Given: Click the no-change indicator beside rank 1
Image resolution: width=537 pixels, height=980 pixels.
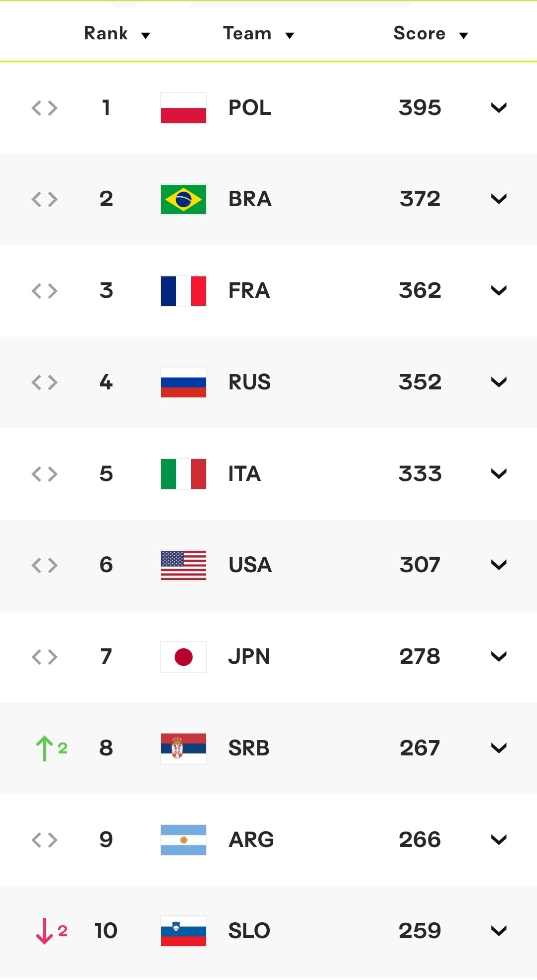Looking at the screenshot, I should [44, 108].
